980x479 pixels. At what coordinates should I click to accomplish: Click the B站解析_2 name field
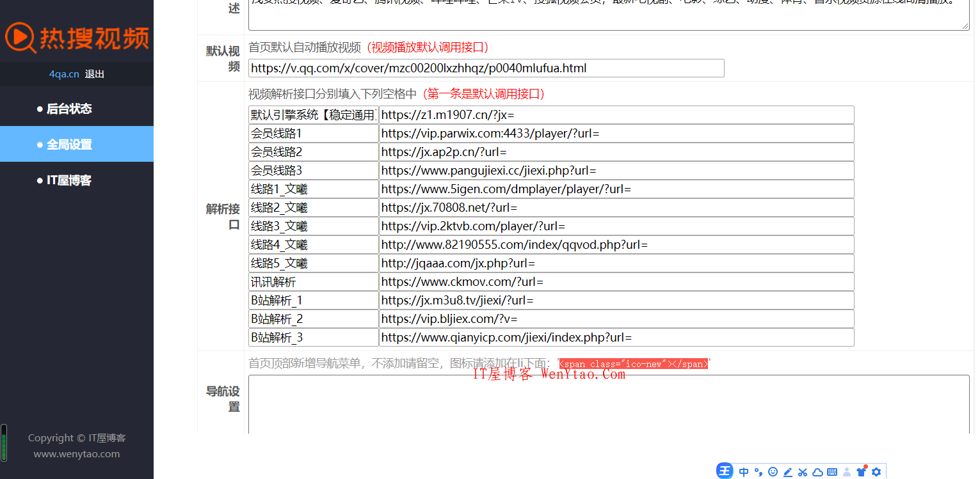pos(314,319)
